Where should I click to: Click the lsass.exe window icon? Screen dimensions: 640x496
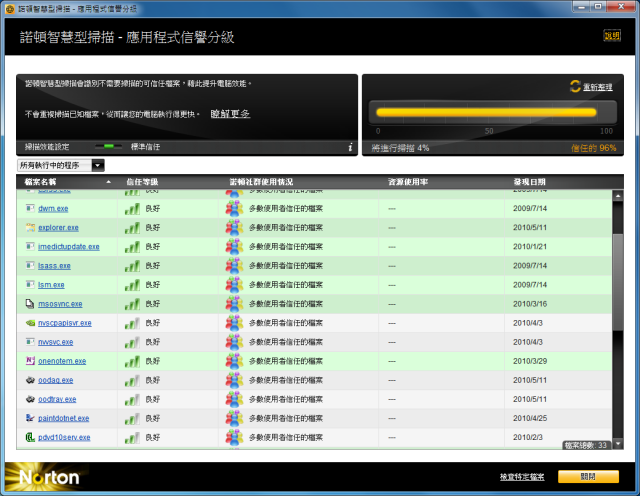point(30,266)
